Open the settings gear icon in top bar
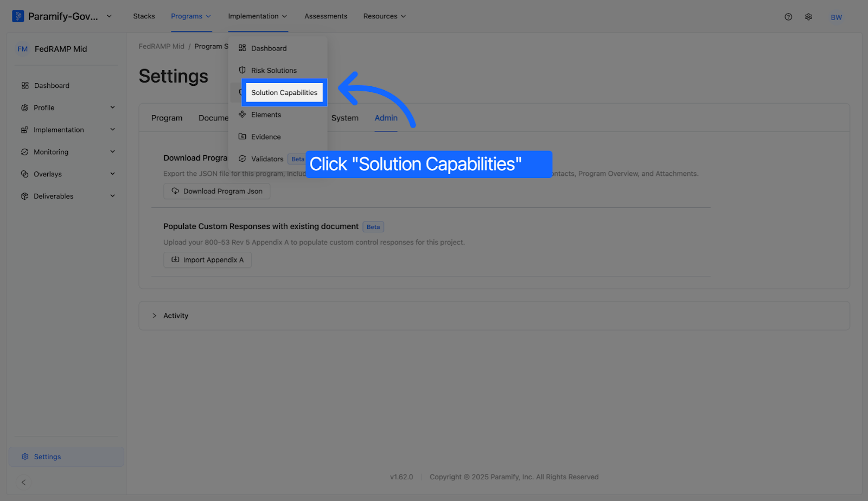 pos(808,17)
